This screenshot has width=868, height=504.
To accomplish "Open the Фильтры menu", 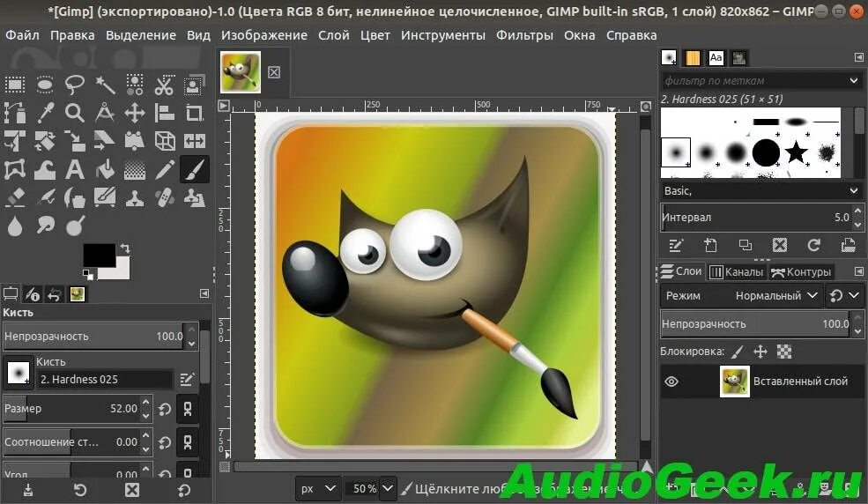I will pyautogui.click(x=524, y=35).
